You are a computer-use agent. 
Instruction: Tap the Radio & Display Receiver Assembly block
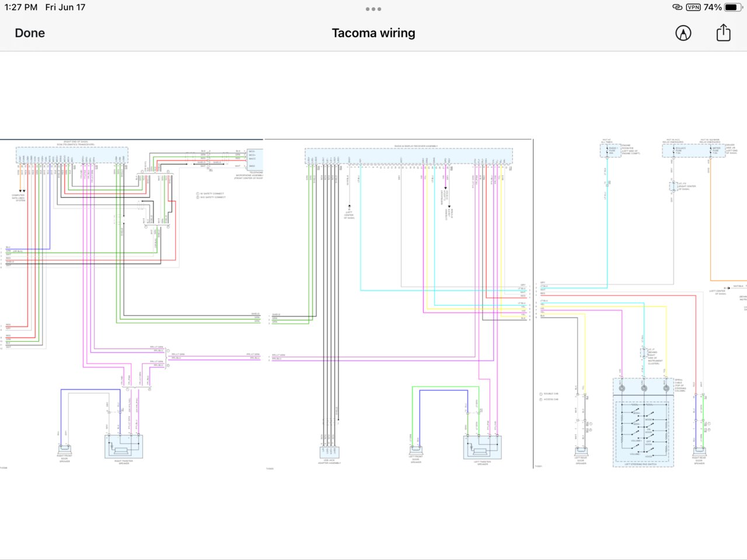pyautogui.click(x=409, y=156)
